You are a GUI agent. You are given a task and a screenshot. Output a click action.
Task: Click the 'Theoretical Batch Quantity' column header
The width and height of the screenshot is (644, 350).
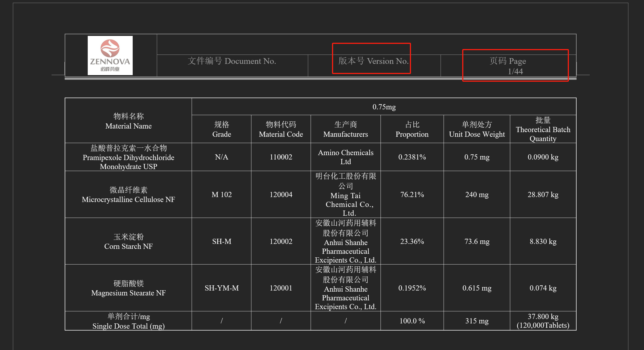click(543, 129)
